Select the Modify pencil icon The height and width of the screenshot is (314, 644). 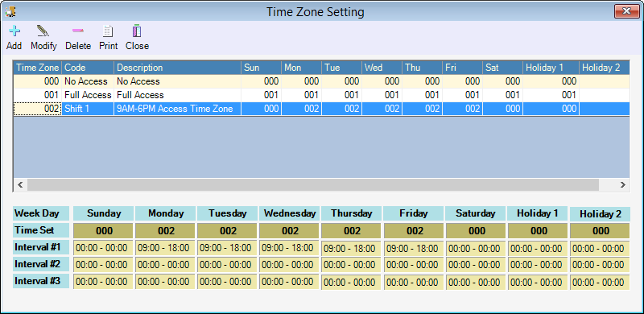pyautogui.click(x=43, y=31)
